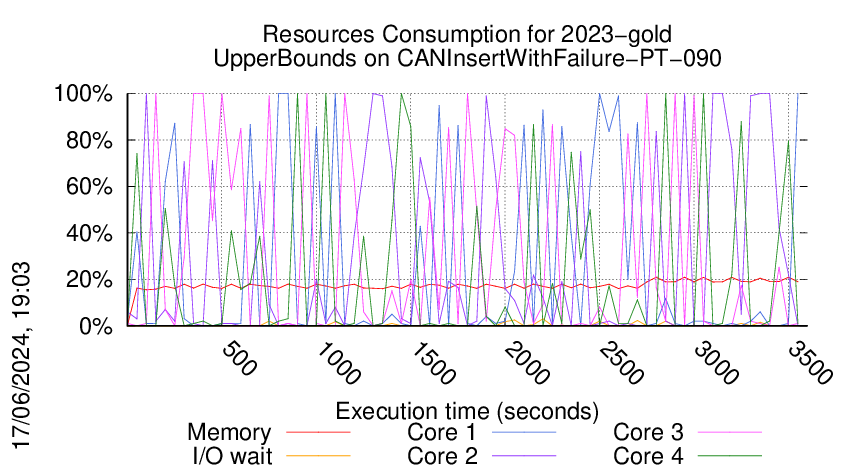
Task: Click the magenta Core 3 legend line sample
Action: point(730,432)
